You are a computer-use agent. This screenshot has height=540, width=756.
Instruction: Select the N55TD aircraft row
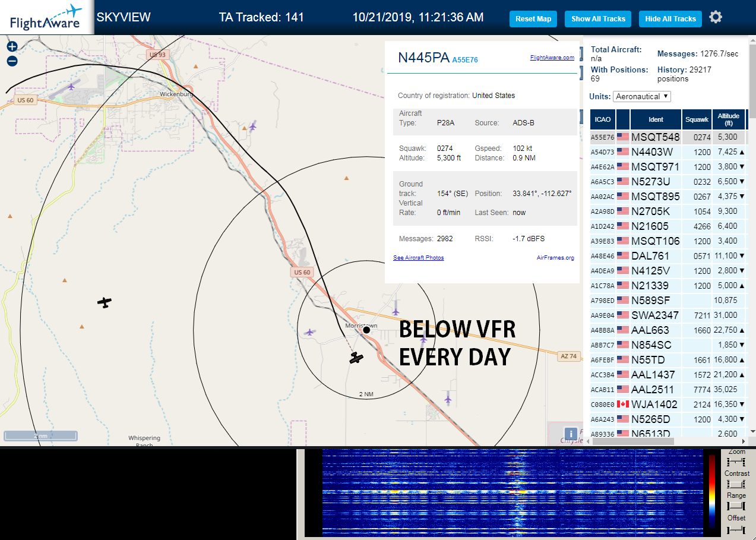point(668,360)
